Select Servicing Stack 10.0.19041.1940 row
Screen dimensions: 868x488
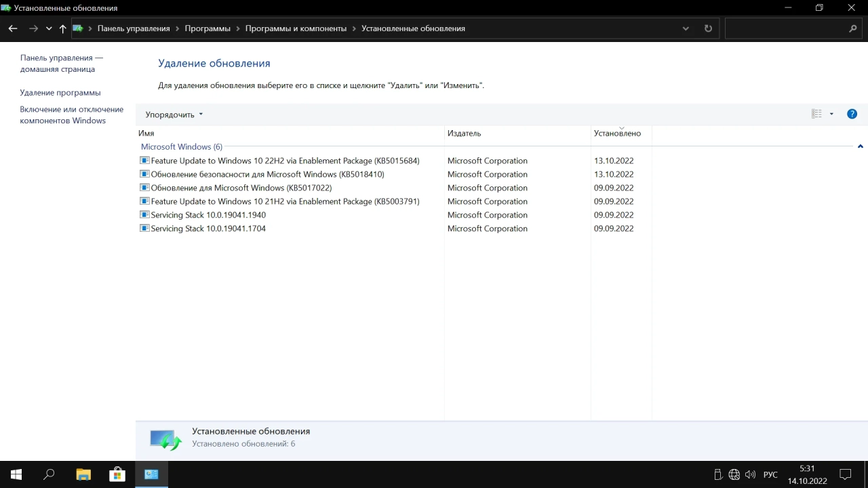(395, 215)
